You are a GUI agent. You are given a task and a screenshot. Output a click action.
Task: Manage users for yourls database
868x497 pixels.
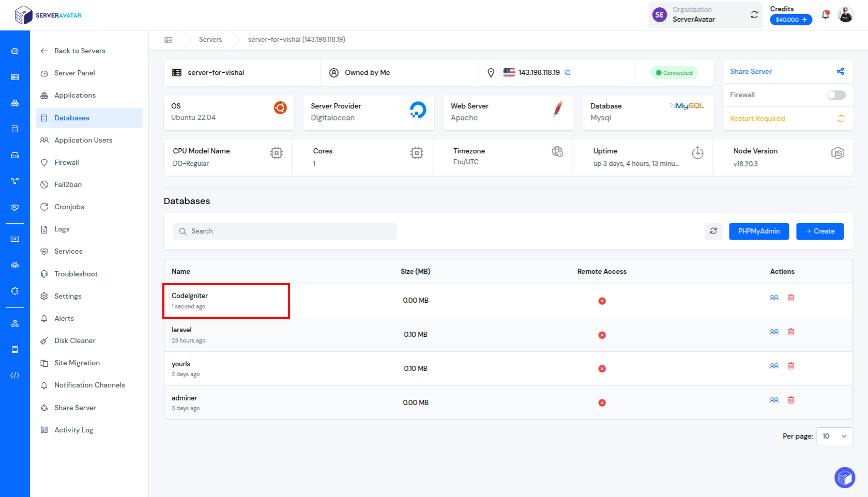click(x=774, y=366)
